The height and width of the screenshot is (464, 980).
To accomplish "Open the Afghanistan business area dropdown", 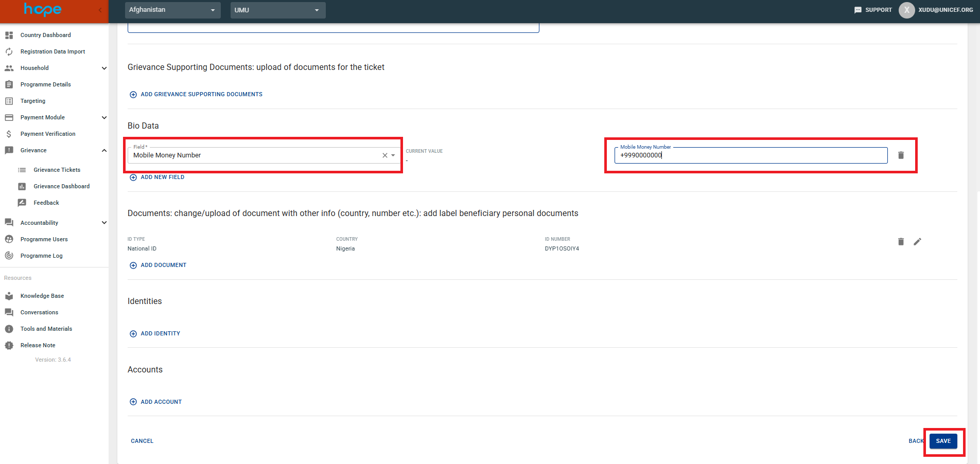I will click(x=172, y=10).
